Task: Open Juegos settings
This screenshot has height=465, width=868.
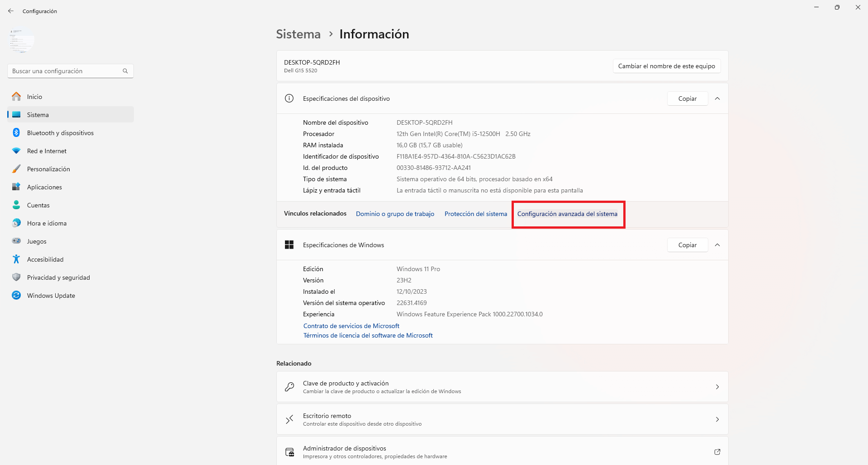Action: pos(71,241)
